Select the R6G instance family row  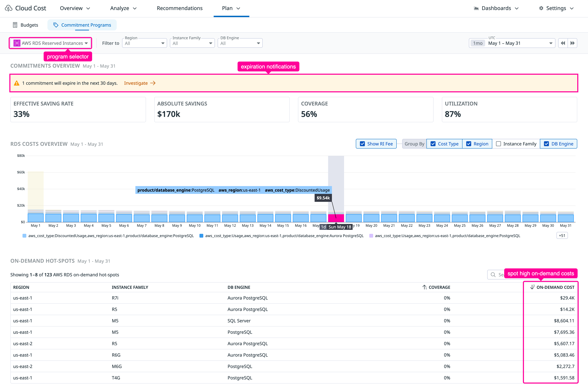[x=294, y=355]
